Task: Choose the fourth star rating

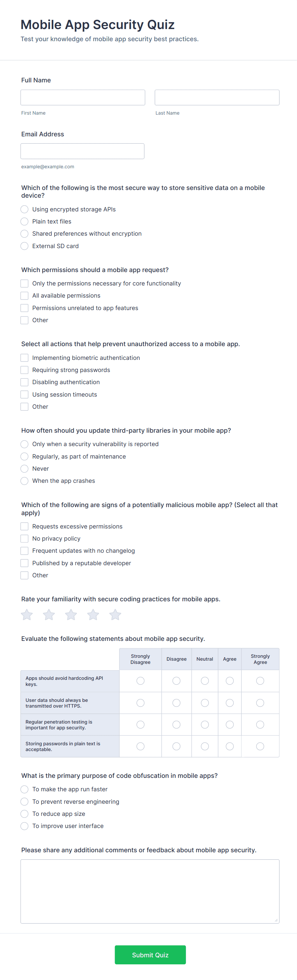Action: (x=93, y=614)
